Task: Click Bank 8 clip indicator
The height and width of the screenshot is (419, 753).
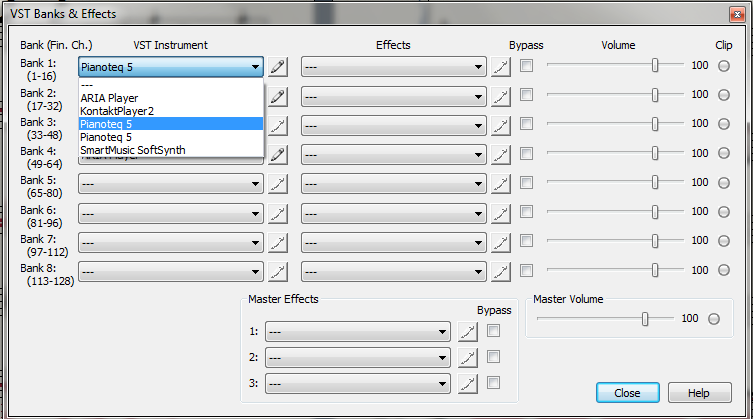Action: point(724,270)
